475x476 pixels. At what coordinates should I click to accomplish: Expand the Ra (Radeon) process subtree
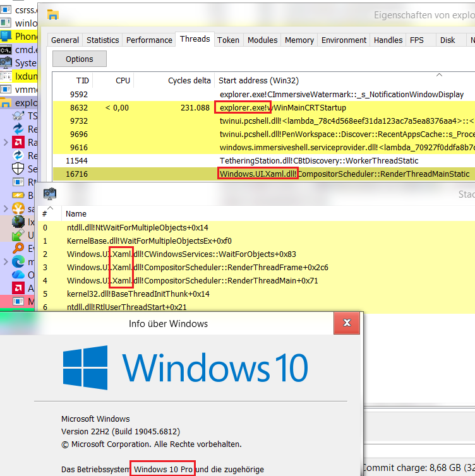click(x=5, y=142)
